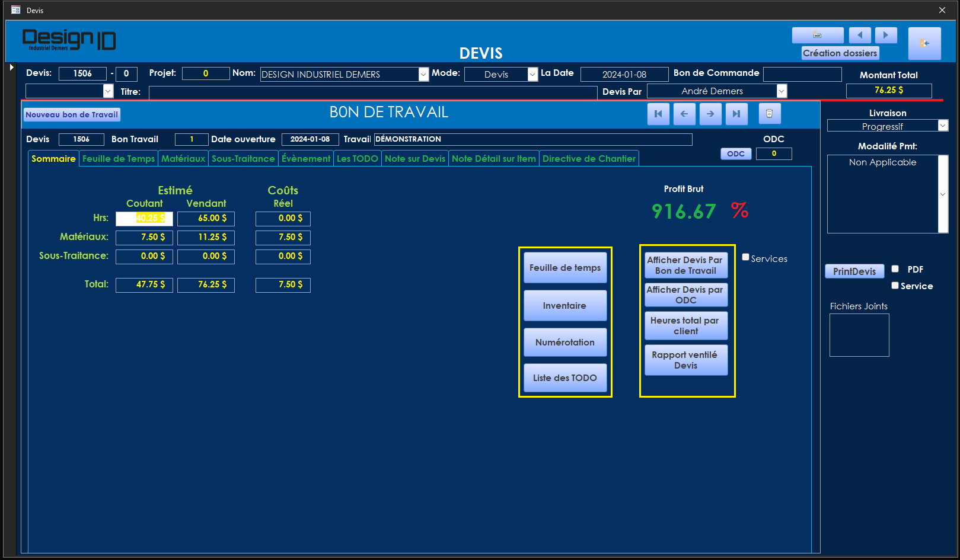Open the Devis Par dropdown
The width and height of the screenshot is (960, 560).
click(782, 91)
